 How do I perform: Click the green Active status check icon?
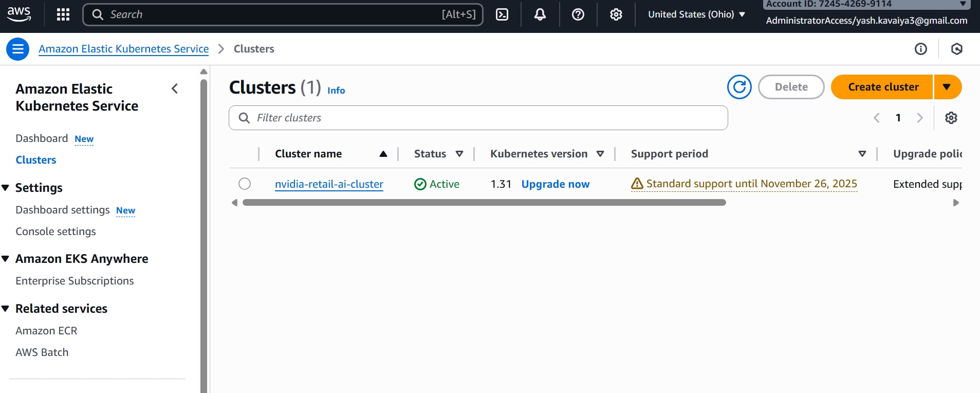click(420, 184)
